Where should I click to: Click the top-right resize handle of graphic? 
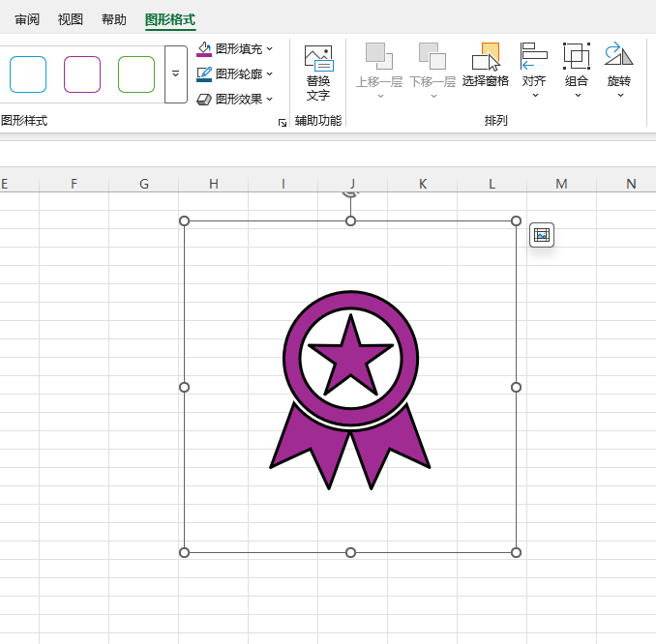(x=517, y=220)
